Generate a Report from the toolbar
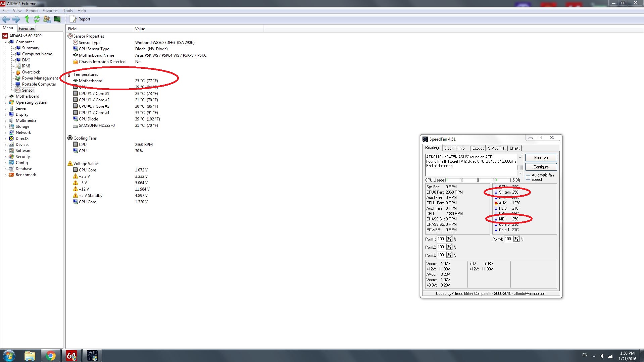Screen dimensions: 644x362 pos(80,19)
